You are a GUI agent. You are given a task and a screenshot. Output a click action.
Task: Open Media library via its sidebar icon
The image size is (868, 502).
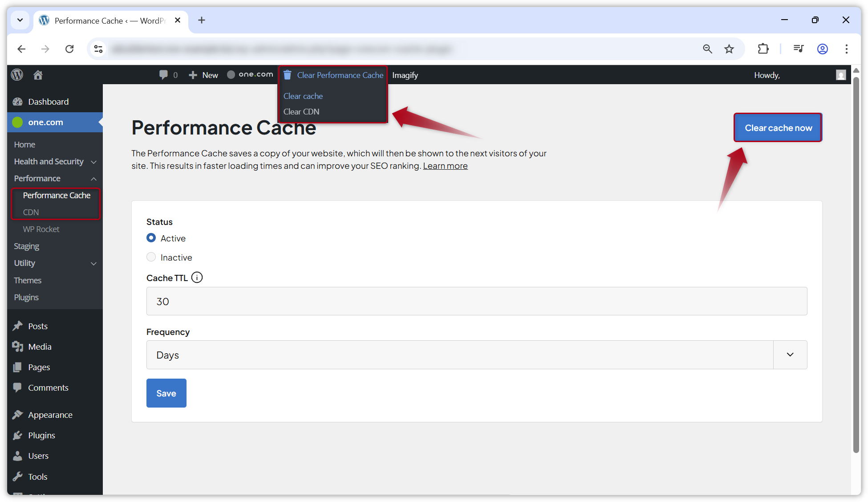pyautogui.click(x=17, y=346)
